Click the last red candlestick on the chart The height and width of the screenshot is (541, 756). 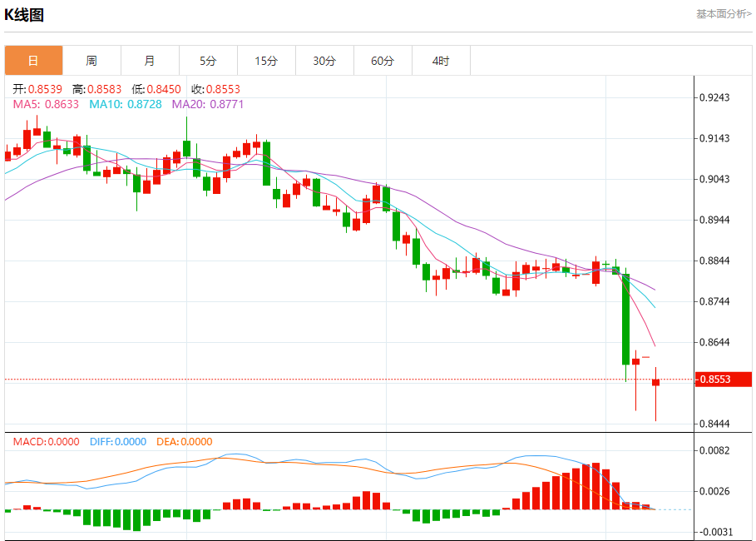[x=655, y=383]
